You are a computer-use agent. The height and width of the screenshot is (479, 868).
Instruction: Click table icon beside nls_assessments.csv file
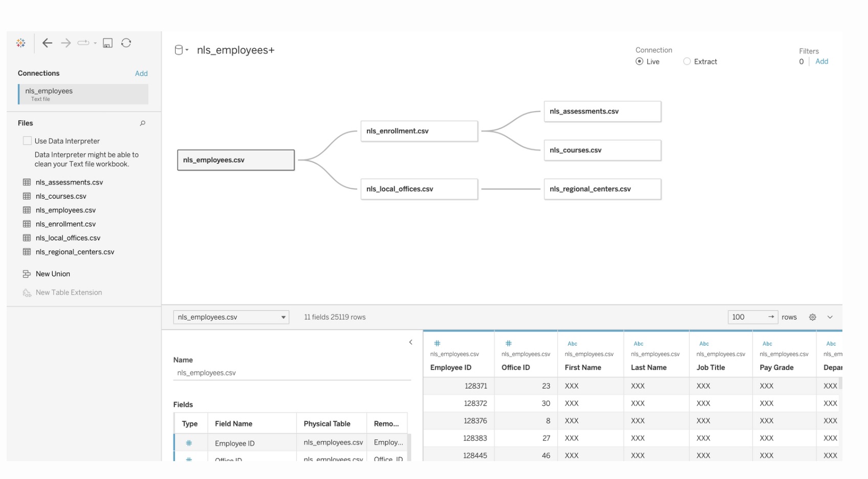coord(27,182)
